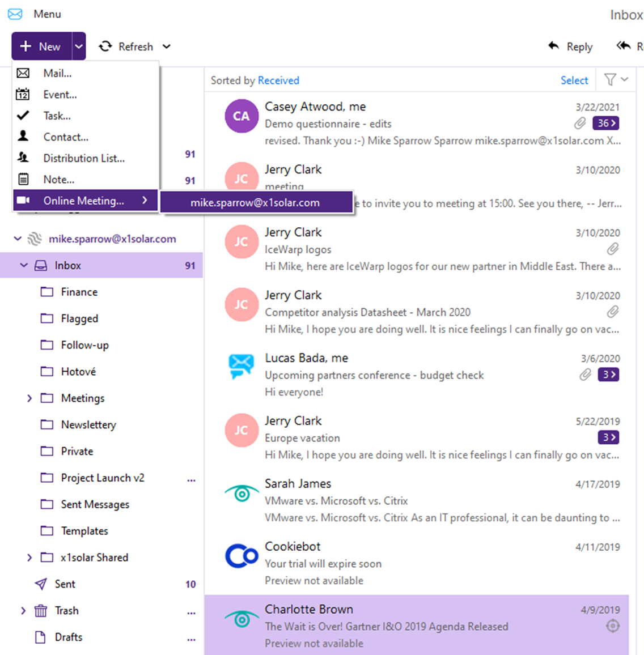644x655 pixels.
Task: Expand thread badge on Upcoming partners conference
Action: (x=608, y=375)
